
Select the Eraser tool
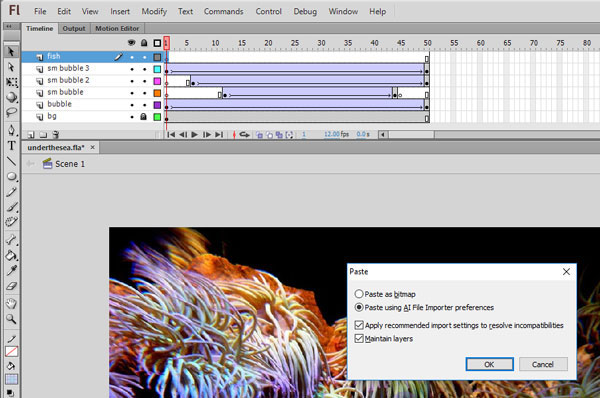point(11,286)
